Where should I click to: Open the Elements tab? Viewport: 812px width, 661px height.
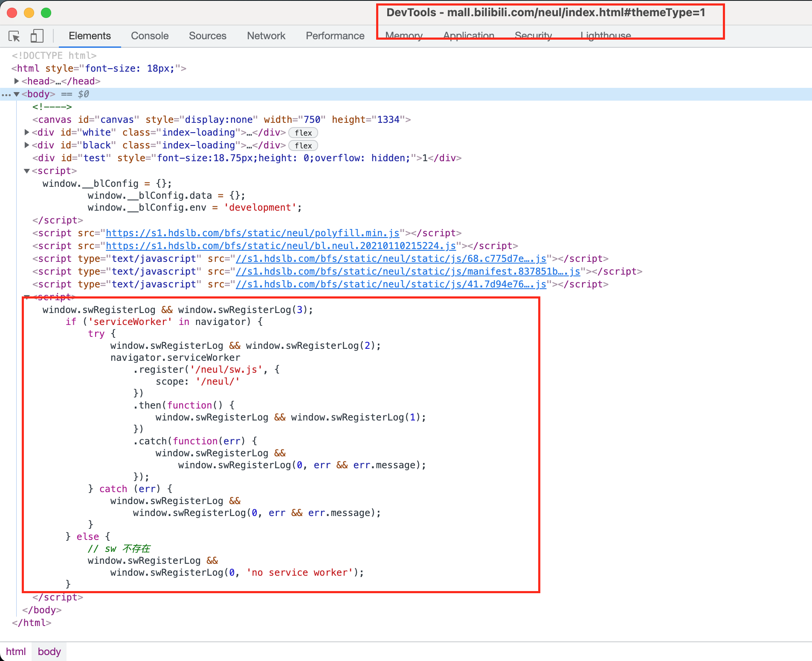[x=90, y=36]
